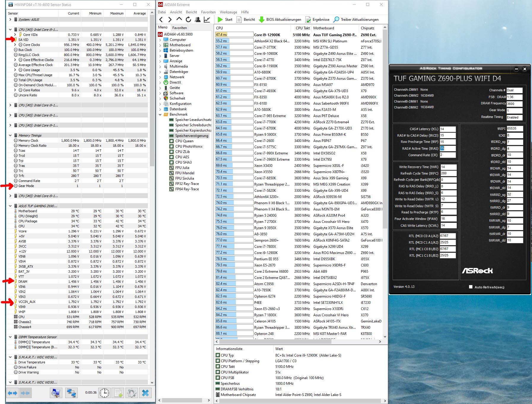Expand Motherboard tree node in AIDA64
This screenshot has width=532, height=404.
(x=160, y=45)
